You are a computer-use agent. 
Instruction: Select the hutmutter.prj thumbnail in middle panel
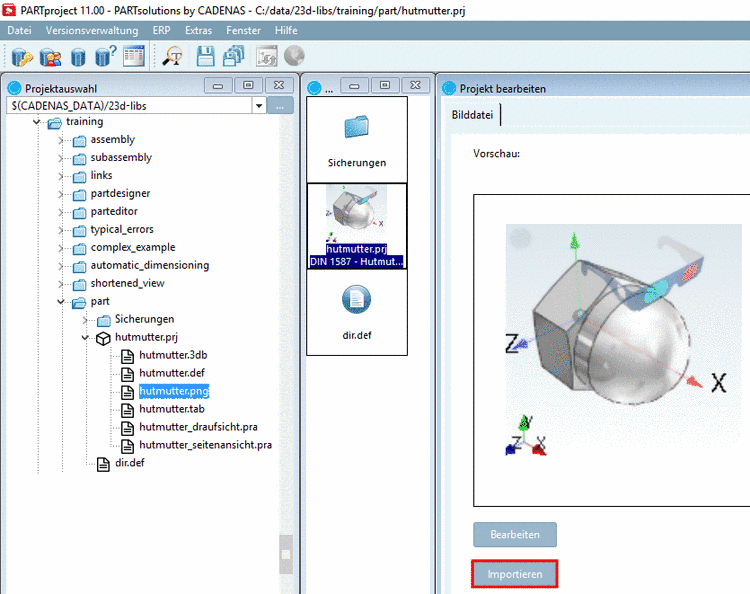pyautogui.click(x=356, y=226)
